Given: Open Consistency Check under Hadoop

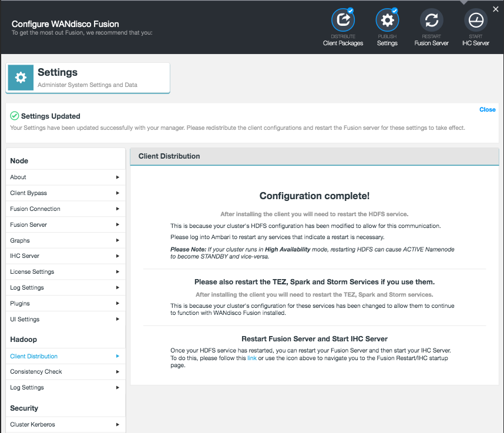Looking at the screenshot, I should click(66, 371).
